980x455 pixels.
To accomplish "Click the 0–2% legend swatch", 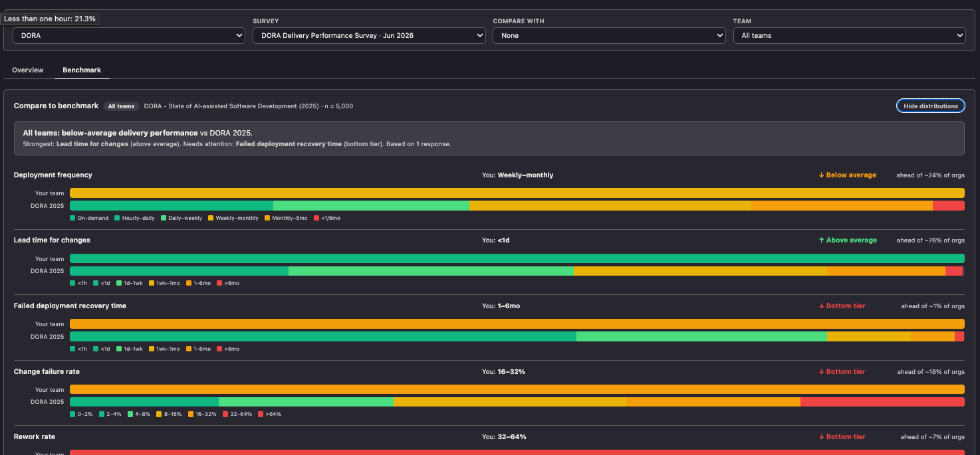I will click(x=72, y=414).
